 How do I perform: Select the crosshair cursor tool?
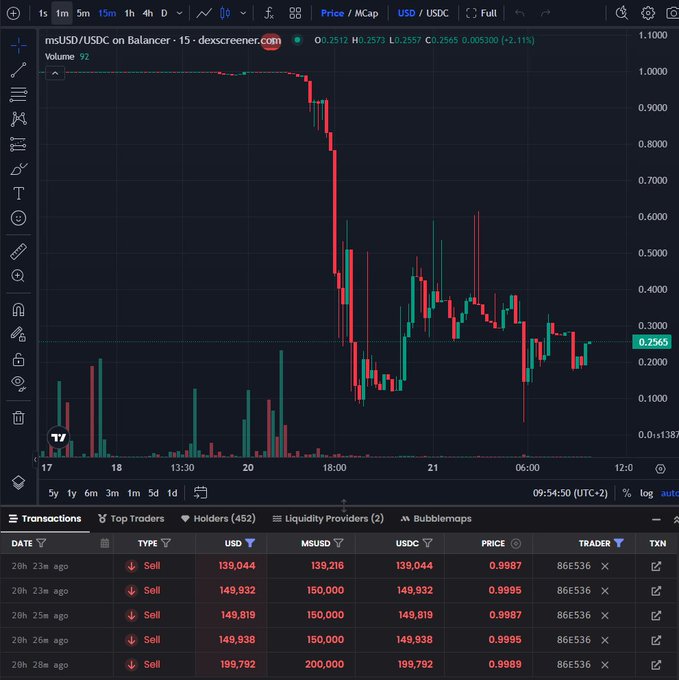pos(18,45)
